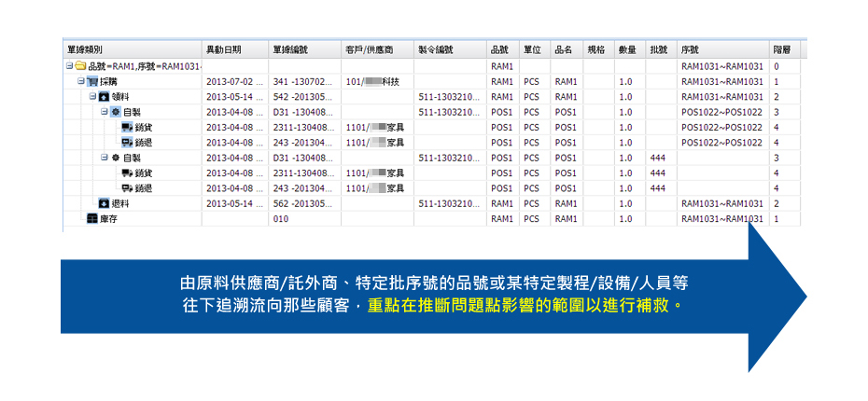Click the truck icon of first 銷退
The image size is (868, 401).
[127, 143]
